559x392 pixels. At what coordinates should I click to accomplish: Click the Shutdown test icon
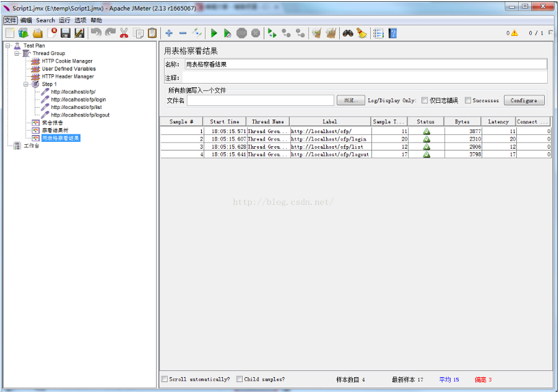[256, 33]
